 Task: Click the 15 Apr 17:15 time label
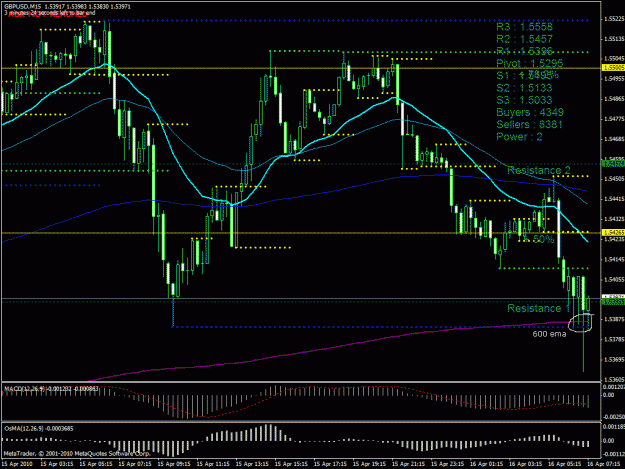330,464
